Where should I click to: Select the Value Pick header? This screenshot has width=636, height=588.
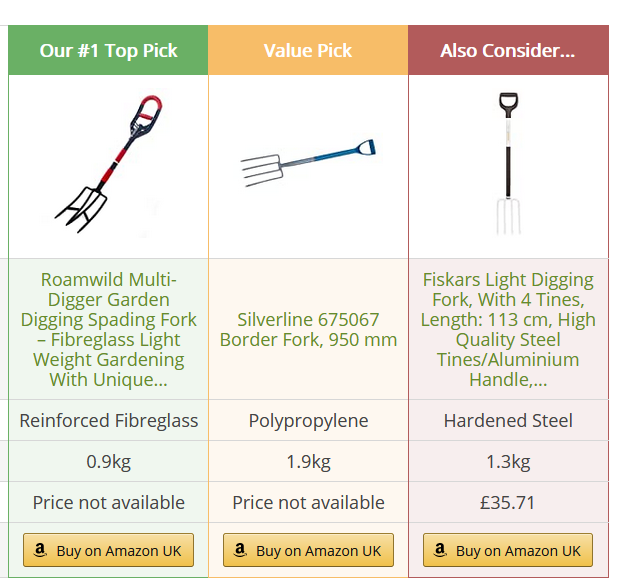(x=308, y=51)
